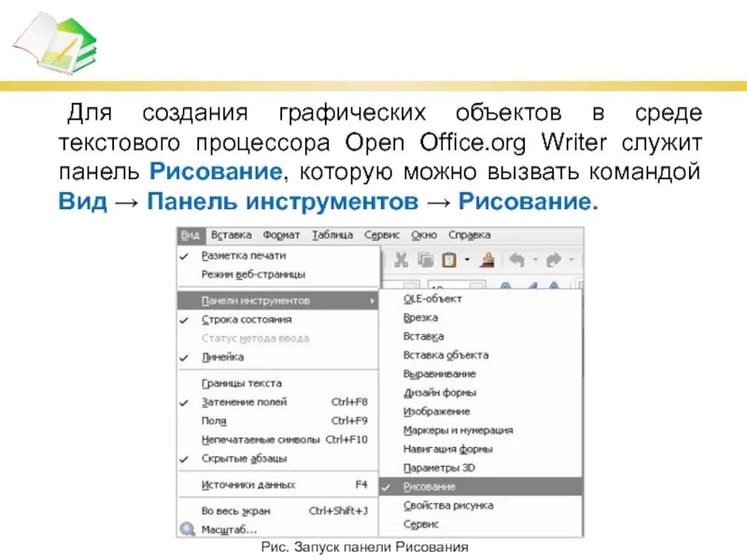The width and height of the screenshot is (747, 560).
Task: Open the Paste options dropdown arrow
Action: 467,260
